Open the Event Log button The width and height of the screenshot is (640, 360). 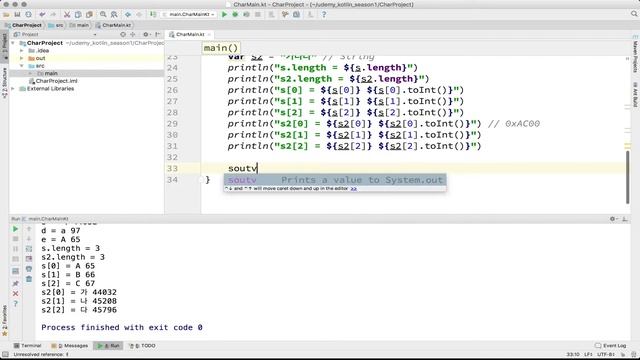pyautogui.click(x=611, y=346)
